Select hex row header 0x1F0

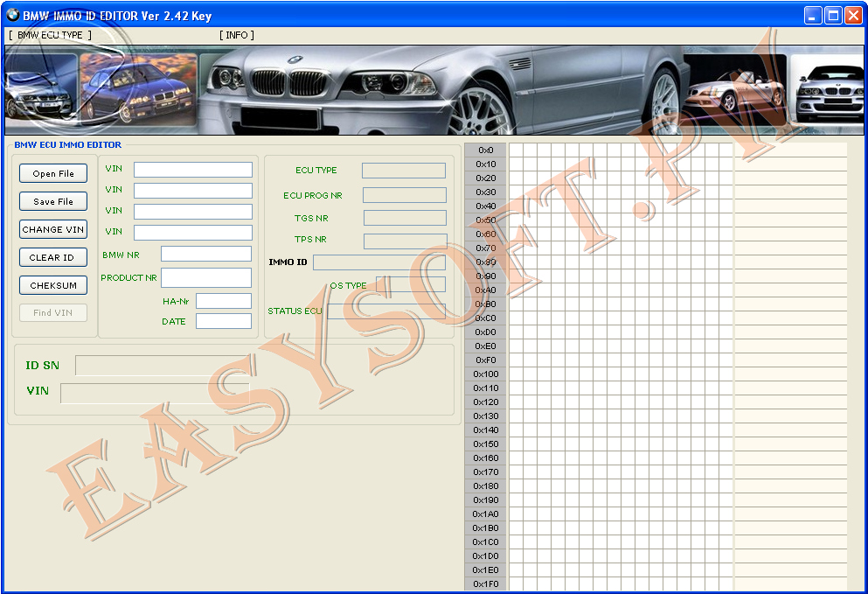485,584
